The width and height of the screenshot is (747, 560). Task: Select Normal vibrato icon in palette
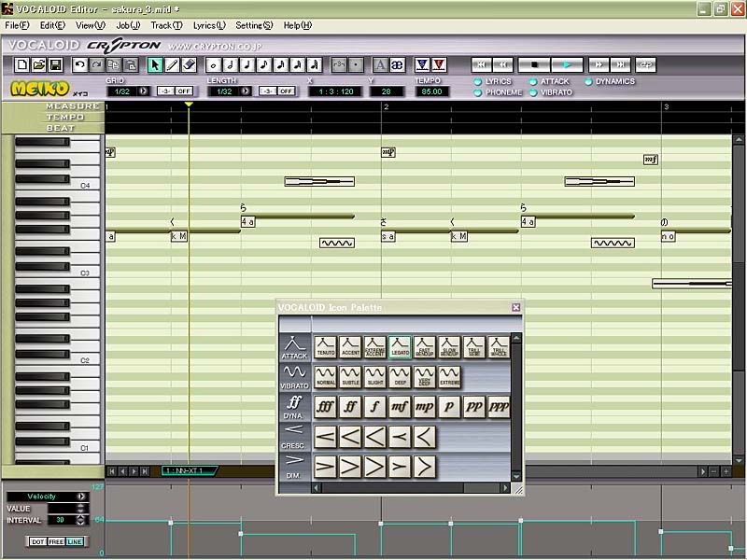(x=326, y=377)
